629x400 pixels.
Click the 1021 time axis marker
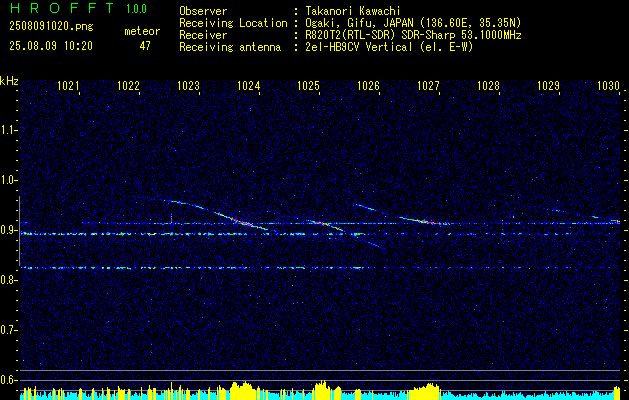[x=68, y=85]
